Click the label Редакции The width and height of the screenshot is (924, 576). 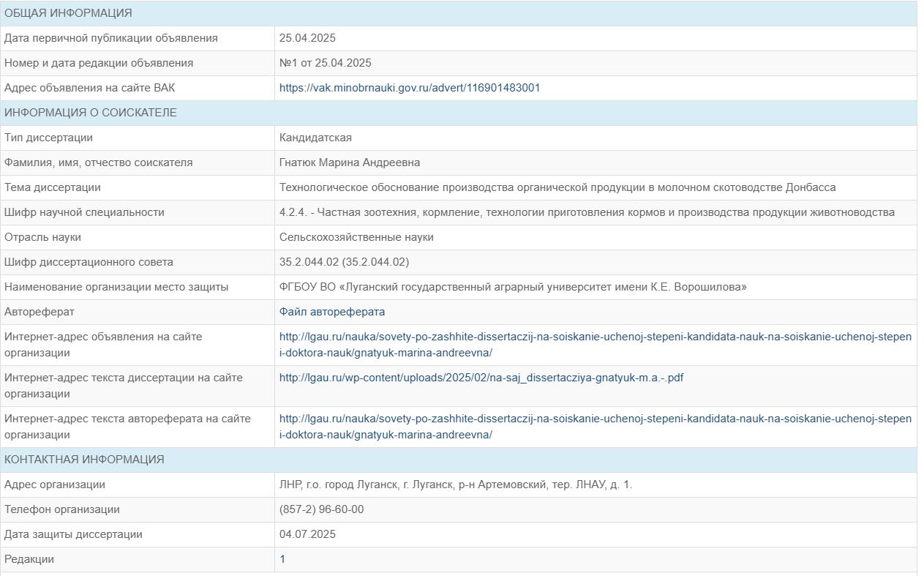click(x=29, y=559)
